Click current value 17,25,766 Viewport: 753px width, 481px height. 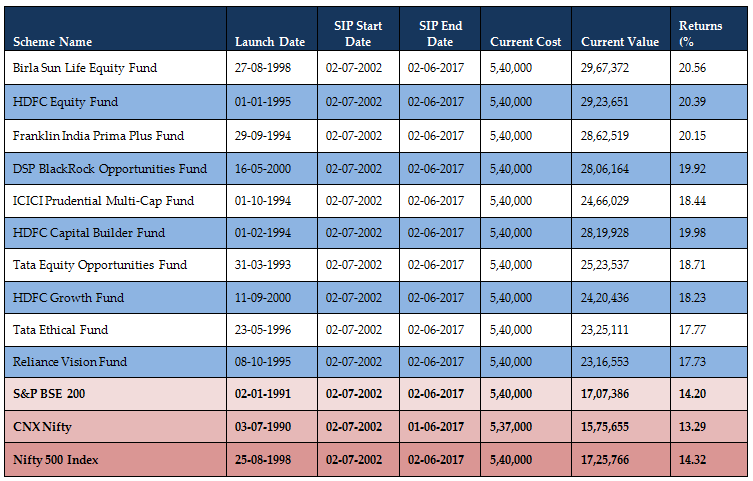605,459
